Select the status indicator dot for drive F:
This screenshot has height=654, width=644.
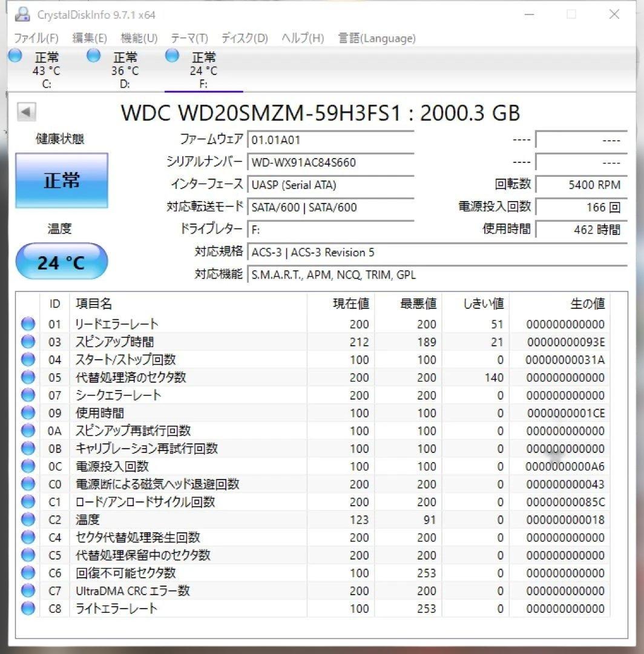(x=171, y=55)
